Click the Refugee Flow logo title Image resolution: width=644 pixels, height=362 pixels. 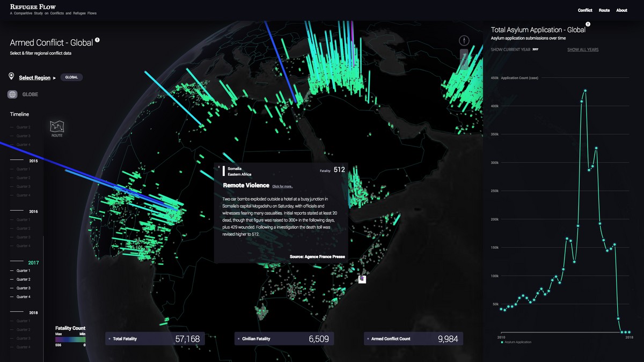(33, 6)
